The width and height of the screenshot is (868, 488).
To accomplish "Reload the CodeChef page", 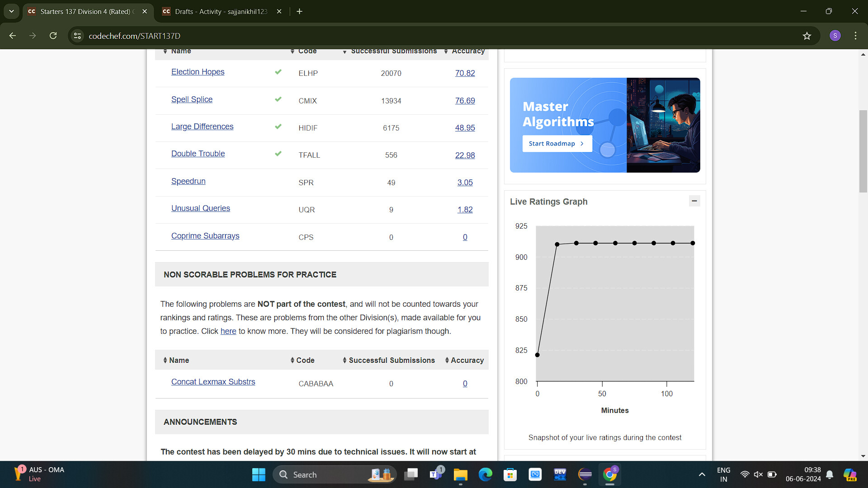I will (x=53, y=36).
